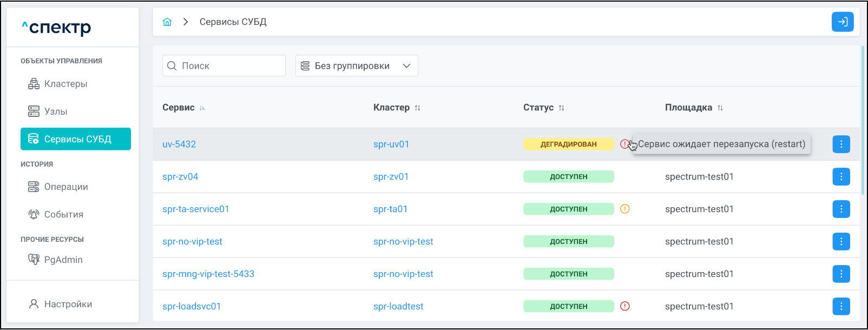868x330 pixels.
Task: Sort the table by the Площадка column
Action: [x=720, y=108]
